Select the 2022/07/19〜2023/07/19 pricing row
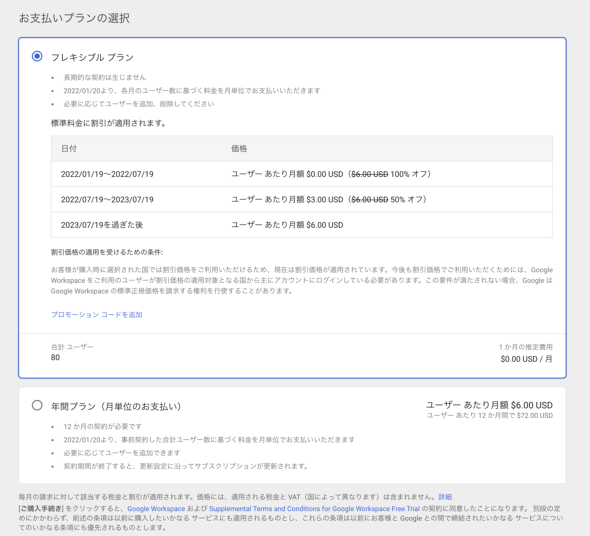The height and width of the screenshot is (536, 590). [x=302, y=199]
